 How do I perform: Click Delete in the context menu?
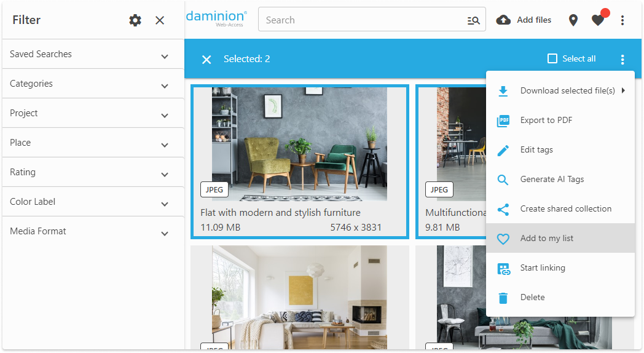tap(560, 297)
